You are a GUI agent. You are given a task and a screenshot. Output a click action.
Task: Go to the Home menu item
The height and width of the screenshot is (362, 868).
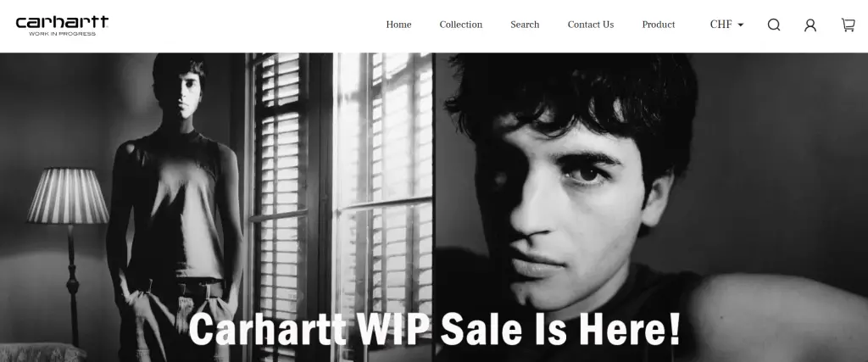click(x=398, y=25)
